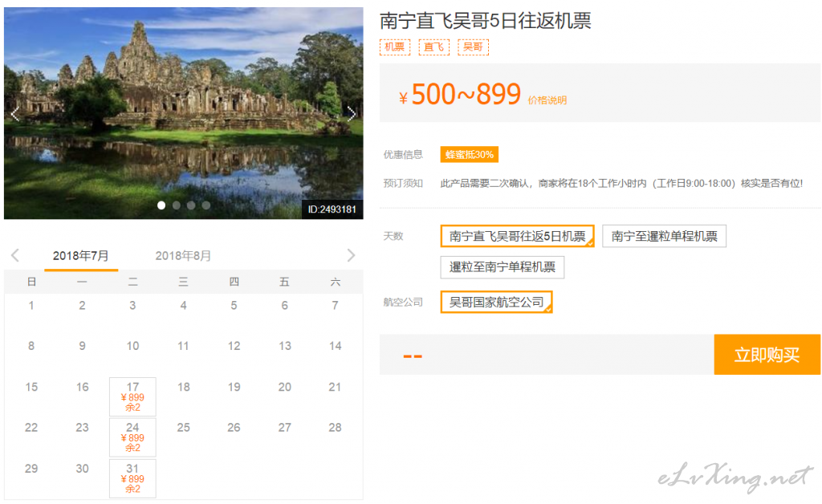Click the ¥500~899 price range

tap(460, 95)
